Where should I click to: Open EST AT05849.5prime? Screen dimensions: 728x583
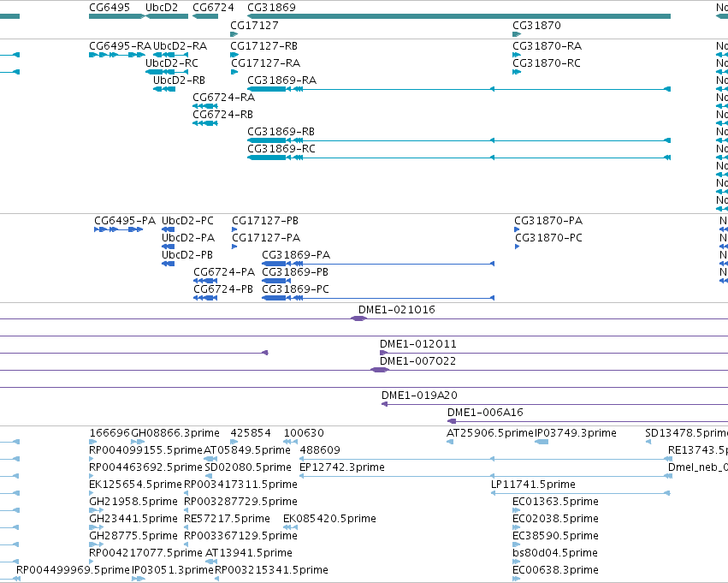(247, 450)
